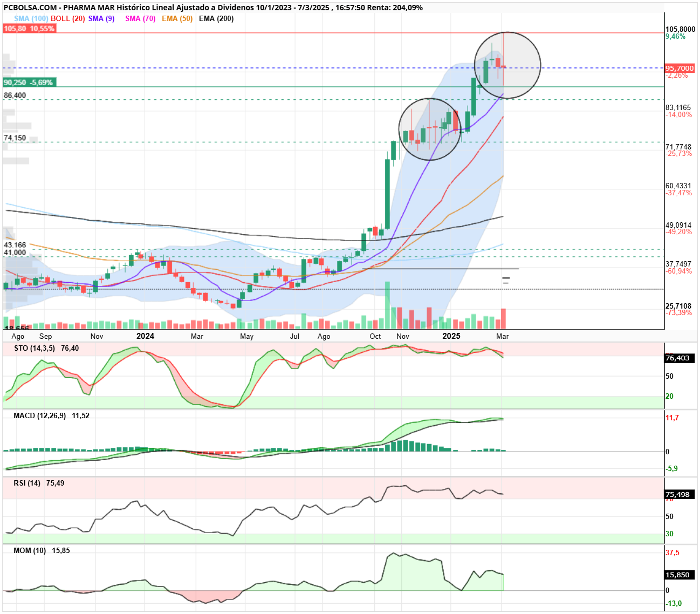Image resolution: width=700 pixels, height=614 pixels.
Task: Select the -37,47% axis percentage
Action: click(x=679, y=193)
